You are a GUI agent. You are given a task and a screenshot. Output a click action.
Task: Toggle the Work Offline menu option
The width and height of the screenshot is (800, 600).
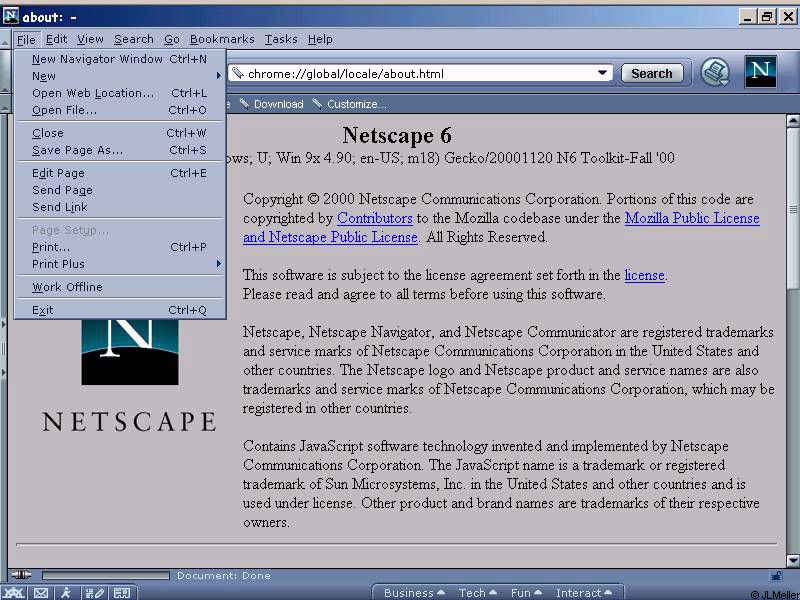pos(120,287)
